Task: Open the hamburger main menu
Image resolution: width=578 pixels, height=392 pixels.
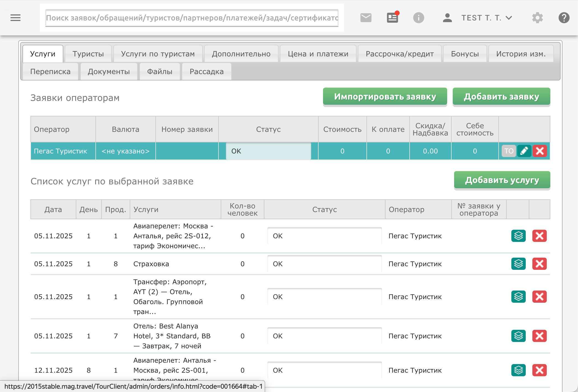Action: pos(15,18)
